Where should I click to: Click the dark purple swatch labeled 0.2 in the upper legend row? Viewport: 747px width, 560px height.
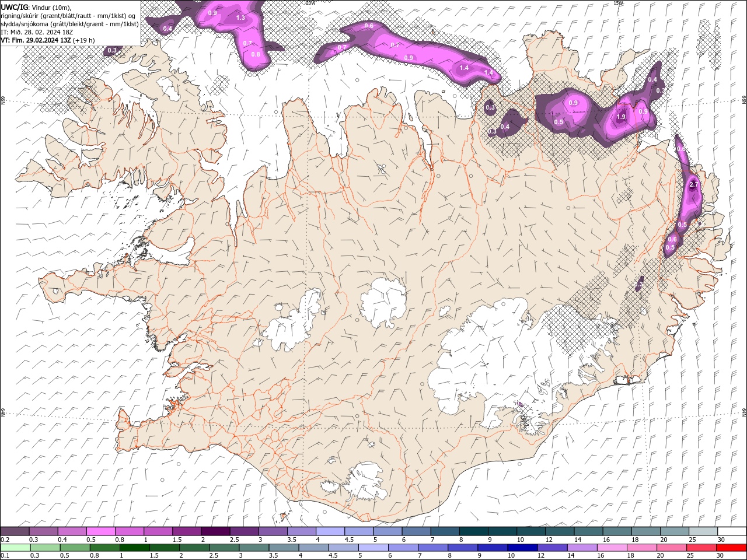tap(15, 531)
